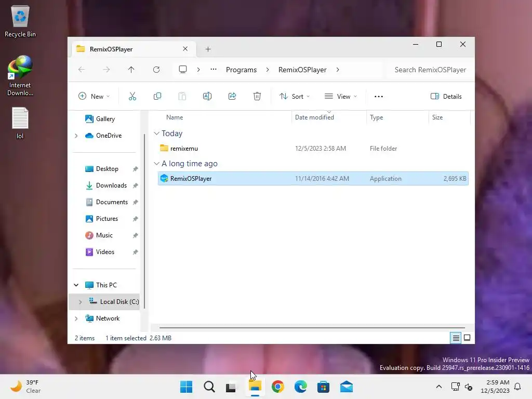Open Mail app from taskbar
The image size is (532, 399).
coord(347,387)
